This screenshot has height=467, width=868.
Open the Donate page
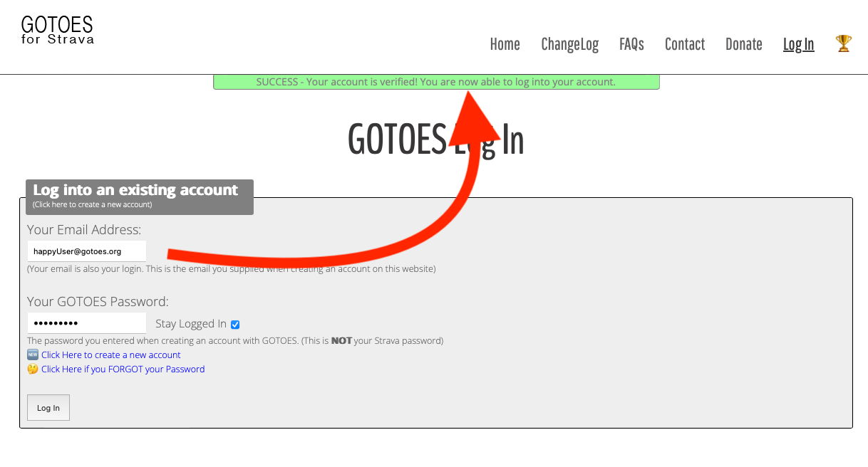(743, 44)
